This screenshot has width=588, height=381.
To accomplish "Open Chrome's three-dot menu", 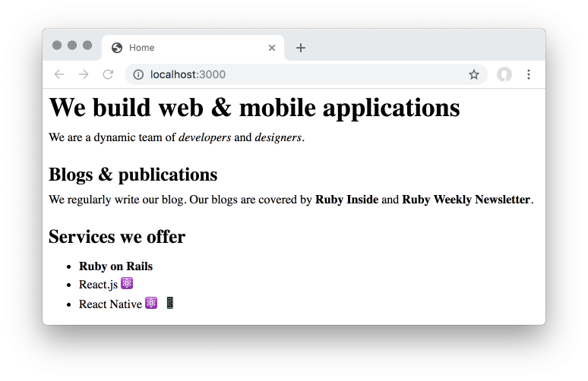I will pyautogui.click(x=529, y=74).
